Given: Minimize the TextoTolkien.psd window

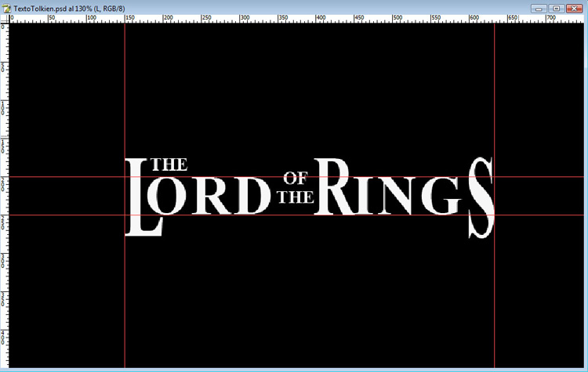Looking at the screenshot, I should tap(539, 9).
